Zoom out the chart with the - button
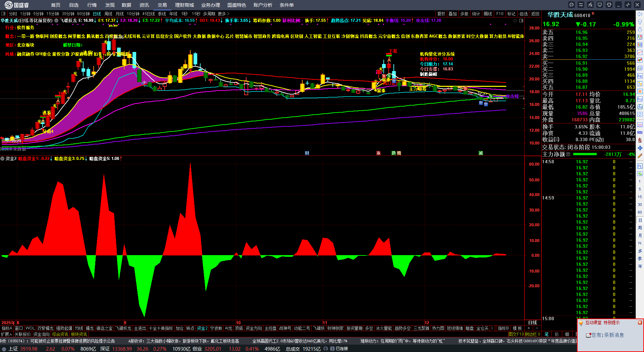 click(x=537, y=329)
